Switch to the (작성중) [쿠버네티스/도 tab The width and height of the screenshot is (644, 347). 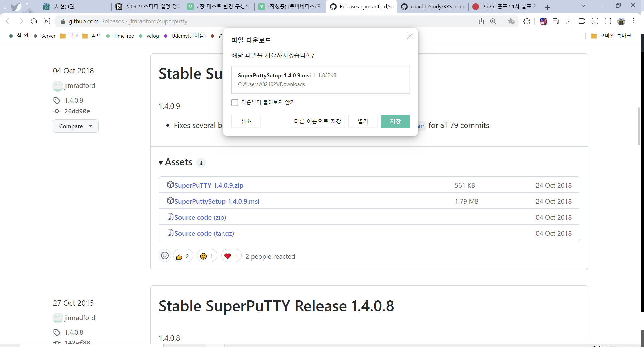coord(290,6)
